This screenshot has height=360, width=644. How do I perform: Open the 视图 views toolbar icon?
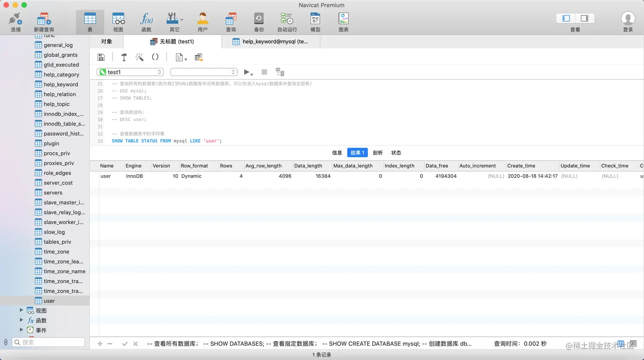118,22
